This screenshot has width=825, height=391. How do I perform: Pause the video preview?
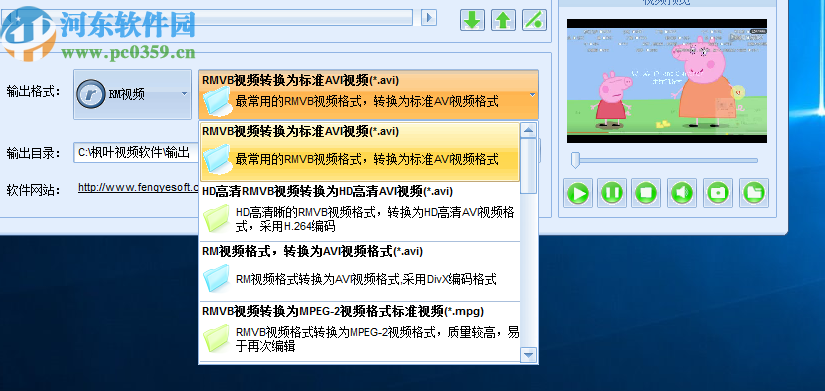[612, 193]
